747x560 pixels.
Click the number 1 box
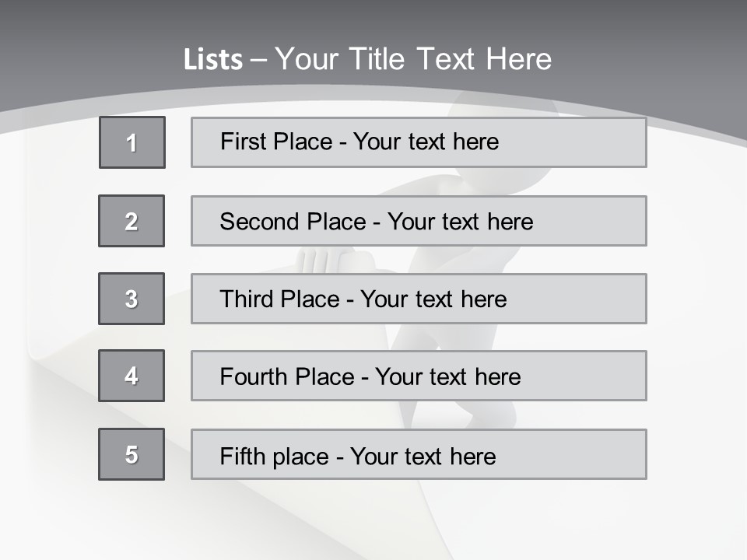[x=132, y=142]
